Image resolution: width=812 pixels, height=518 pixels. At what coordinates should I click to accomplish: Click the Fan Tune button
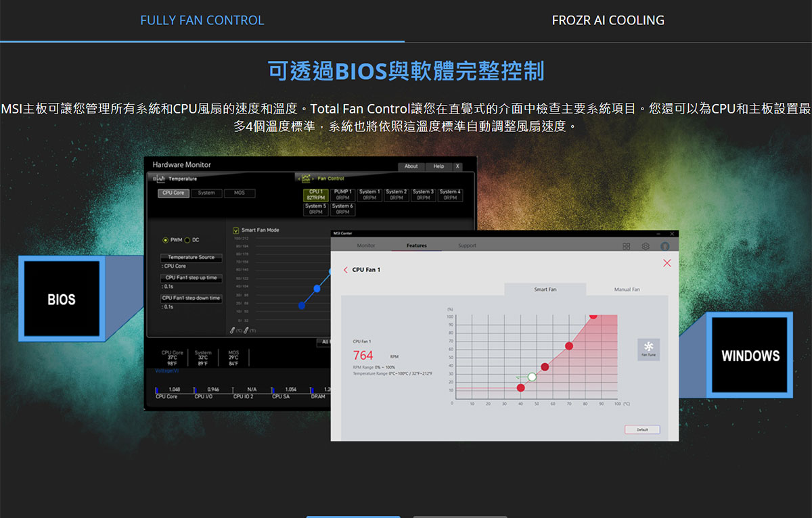pyautogui.click(x=648, y=349)
